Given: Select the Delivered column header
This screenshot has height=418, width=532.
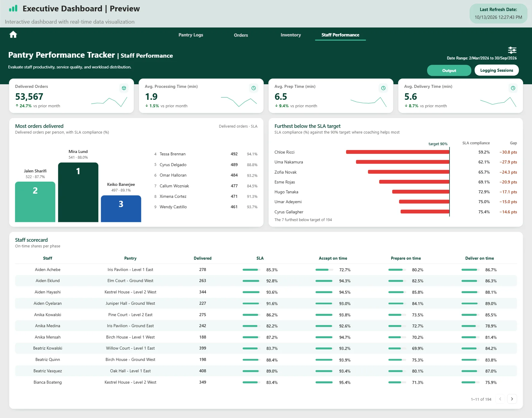Looking at the screenshot, I should (x=203, y=258).
